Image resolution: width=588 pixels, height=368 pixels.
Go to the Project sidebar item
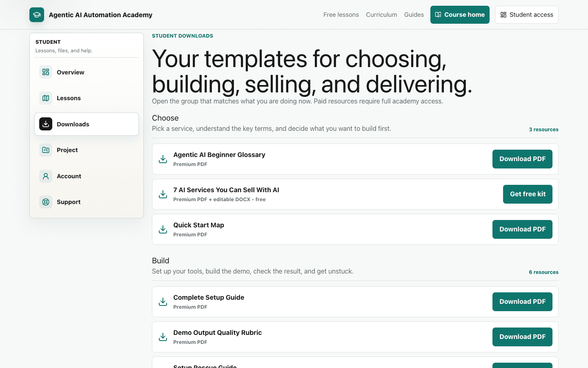[x=87, y=150]
